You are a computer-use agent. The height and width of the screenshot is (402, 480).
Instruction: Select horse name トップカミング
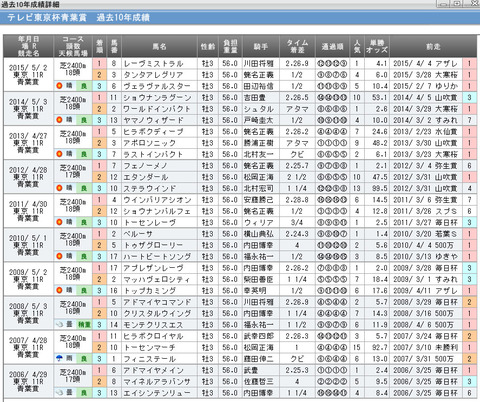coord(150,291)
